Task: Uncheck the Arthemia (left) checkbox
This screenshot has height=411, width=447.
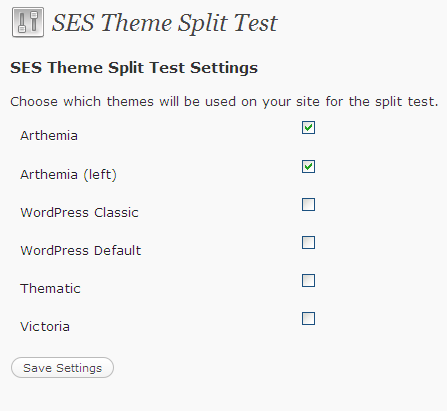Action: [308, 167]
